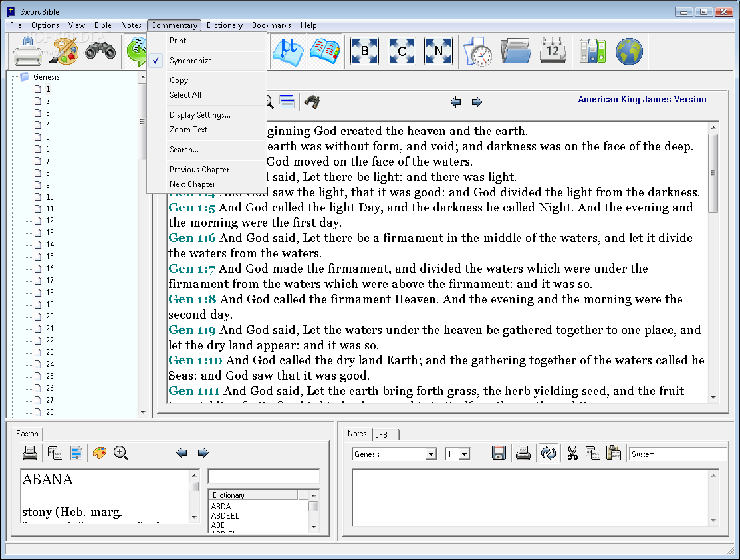
Task: Open the Dictionary menu
Action: click(x=225, y=25)
